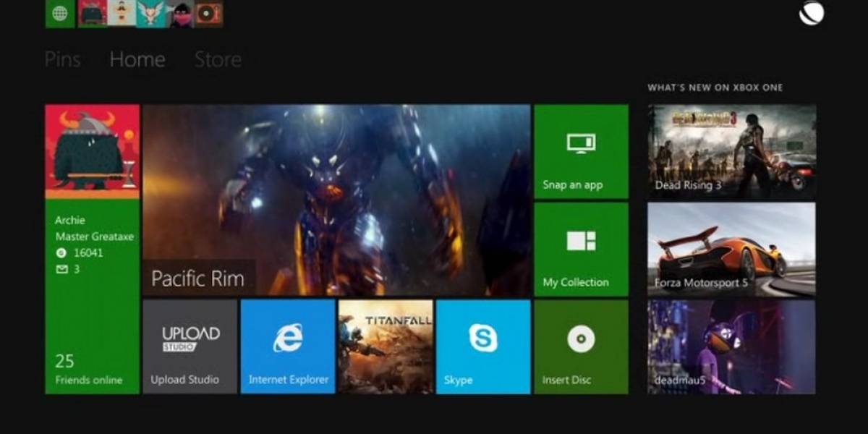868x434 pixels.
Task: Open the 25 Friends online list
Action: coord(89,369)
